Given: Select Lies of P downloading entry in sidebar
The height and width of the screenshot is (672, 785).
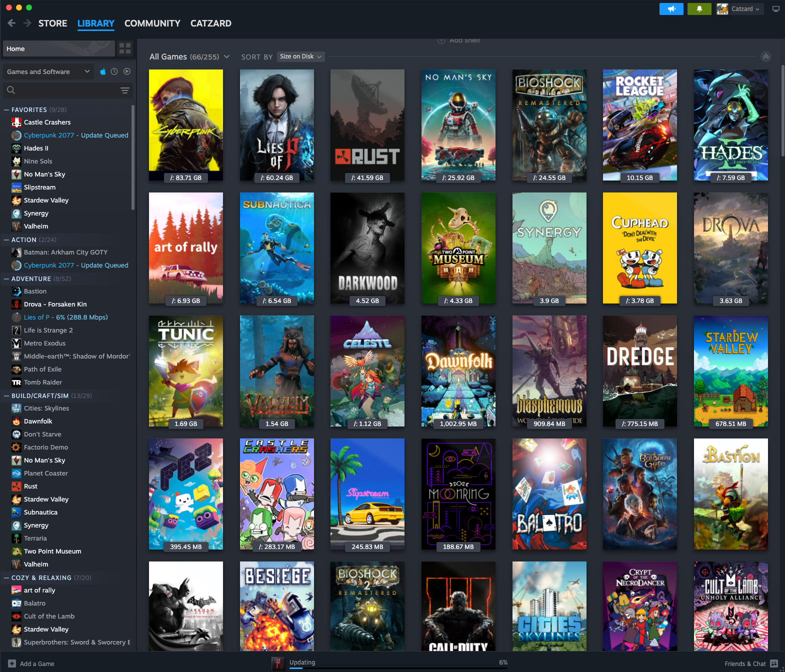Looking at the screenshot, I should (65, 317).
